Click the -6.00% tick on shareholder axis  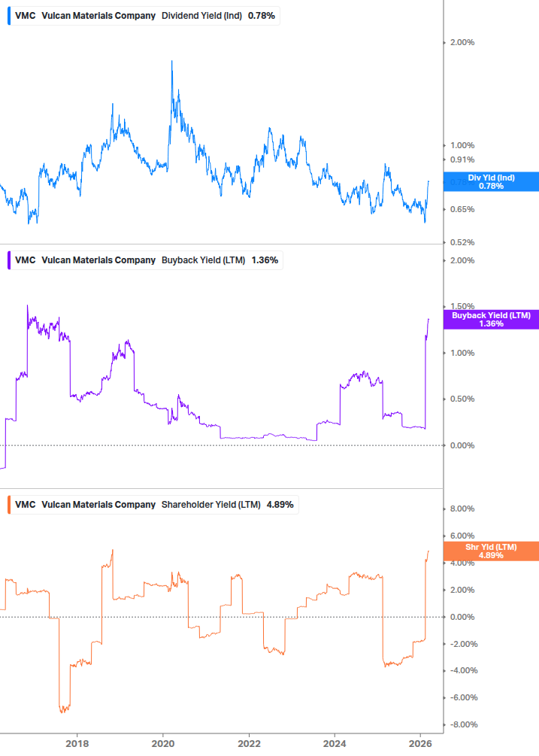click(x=464, y=697)
